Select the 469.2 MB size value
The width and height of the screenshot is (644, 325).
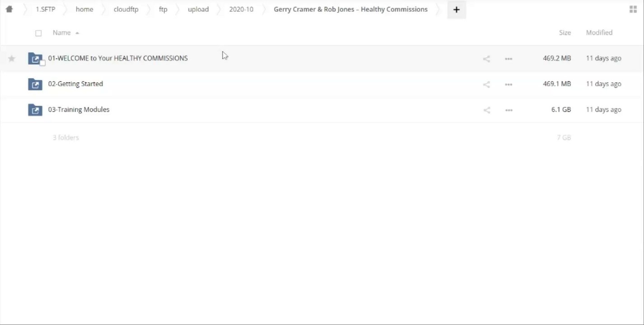point(557,58)
